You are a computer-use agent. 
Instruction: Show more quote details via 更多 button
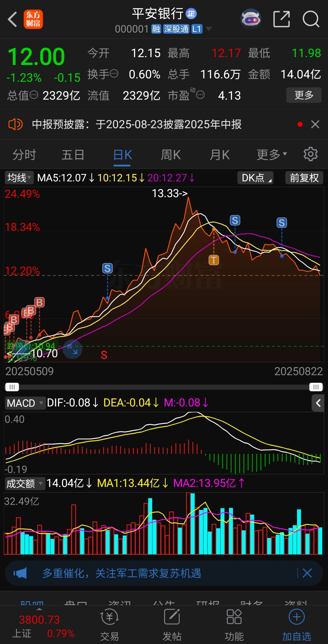pos(304,95)
